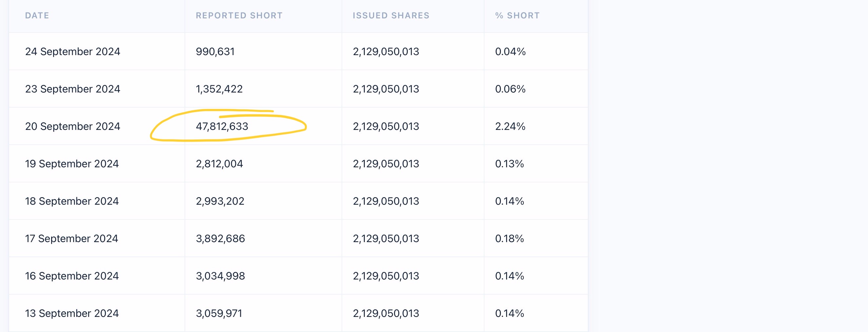
Task: Click the reported short value 990,631
Action: (215, 52)
